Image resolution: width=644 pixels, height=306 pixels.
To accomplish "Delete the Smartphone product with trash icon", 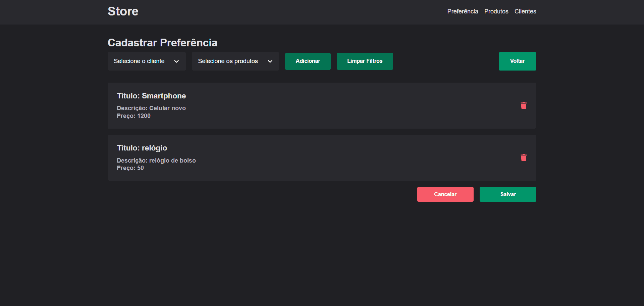I will (x=524, y=106).
